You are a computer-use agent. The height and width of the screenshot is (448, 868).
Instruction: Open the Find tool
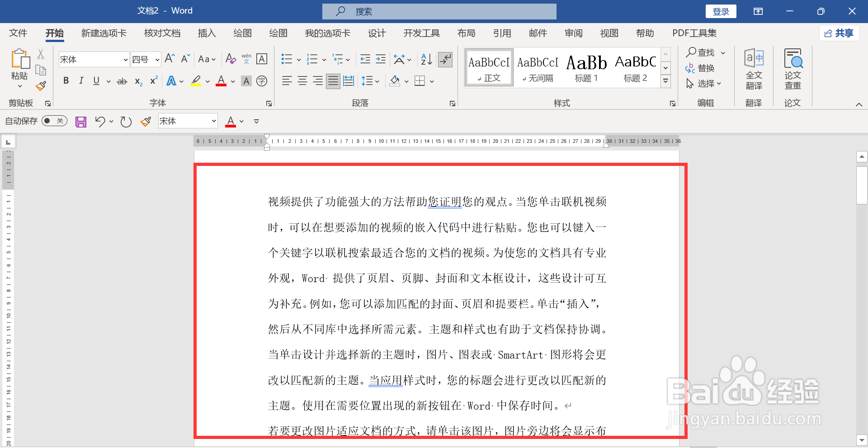coord(701,52)
